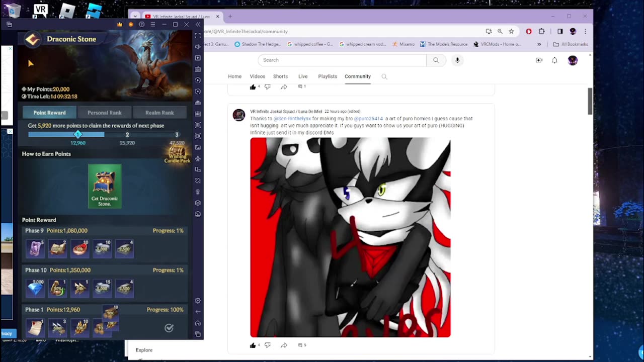Open the Shadow The Hedgehog bookmark
This screenshot has height=362, width=644.
pyautogui.click(x=258, y=44)
